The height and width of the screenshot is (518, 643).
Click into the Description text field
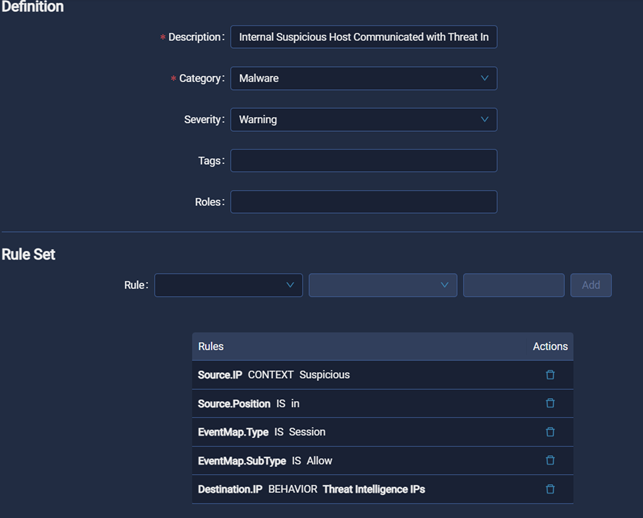[363, 37]
